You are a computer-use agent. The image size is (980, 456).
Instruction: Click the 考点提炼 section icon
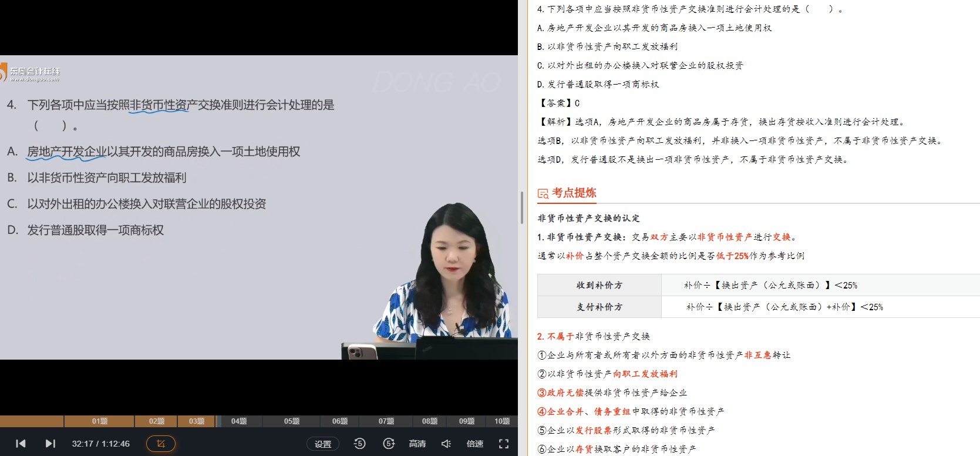click(543, 193)
